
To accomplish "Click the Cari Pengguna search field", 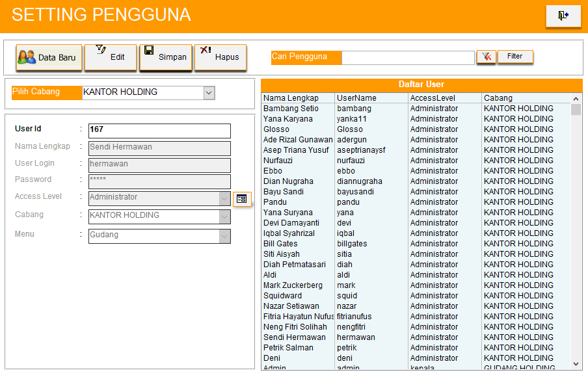I will pyautogui.click(x=408, y=58).
